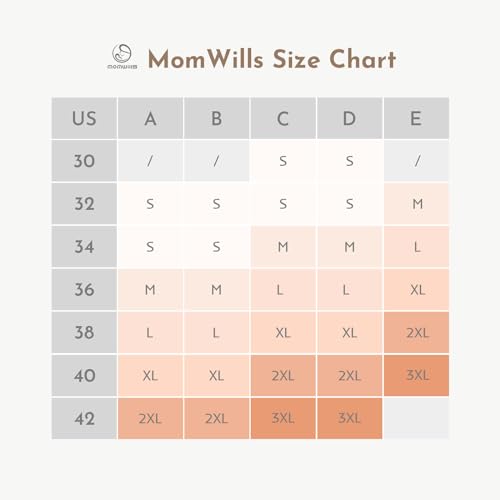Click the 2XL cell for 38E
The width and height of the screenshot is (500, 500).
pos(416,332)
